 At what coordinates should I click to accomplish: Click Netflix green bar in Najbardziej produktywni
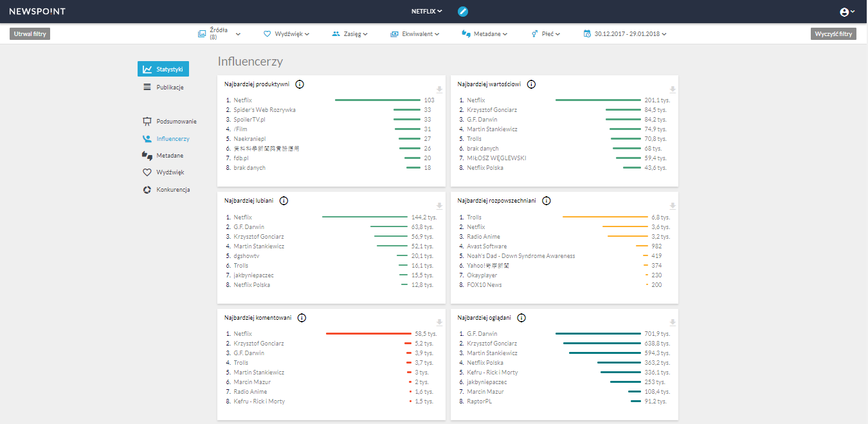377,100
